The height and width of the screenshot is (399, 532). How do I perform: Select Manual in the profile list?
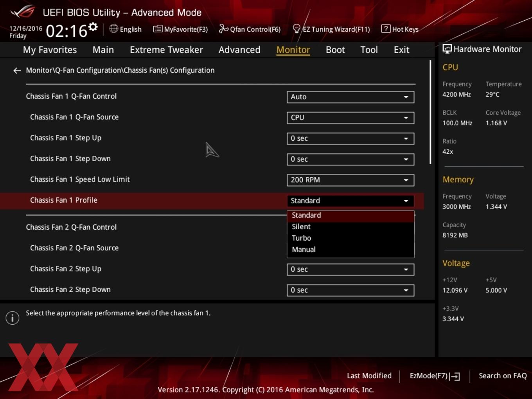pos(350,250)
